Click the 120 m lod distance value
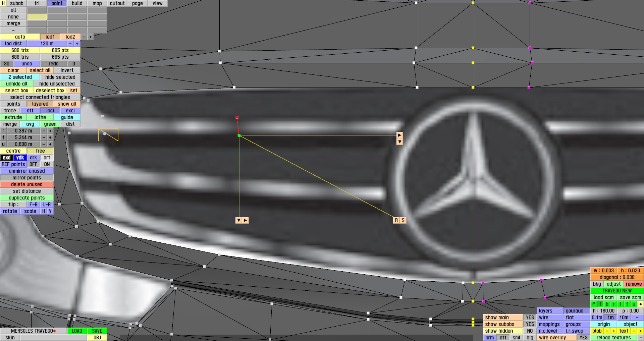Image resolution: width=644 pixels, height=341 pixels. [47, 44]
